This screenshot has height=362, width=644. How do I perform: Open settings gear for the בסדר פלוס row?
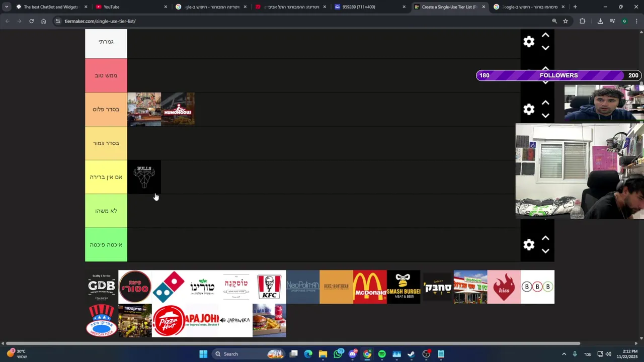pos(529,110)
